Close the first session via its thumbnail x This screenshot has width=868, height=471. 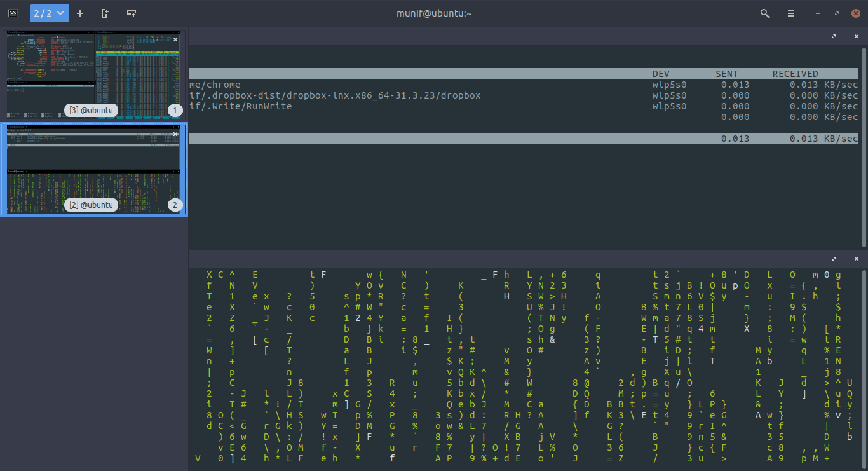pyautogui.click(x=175, y=39)
